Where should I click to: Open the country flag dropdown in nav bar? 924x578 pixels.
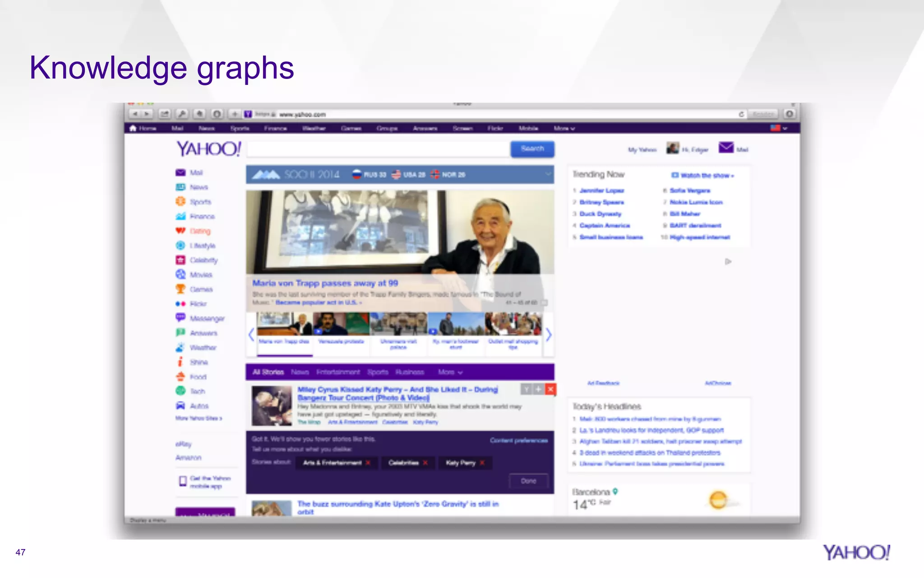(779, 128)
